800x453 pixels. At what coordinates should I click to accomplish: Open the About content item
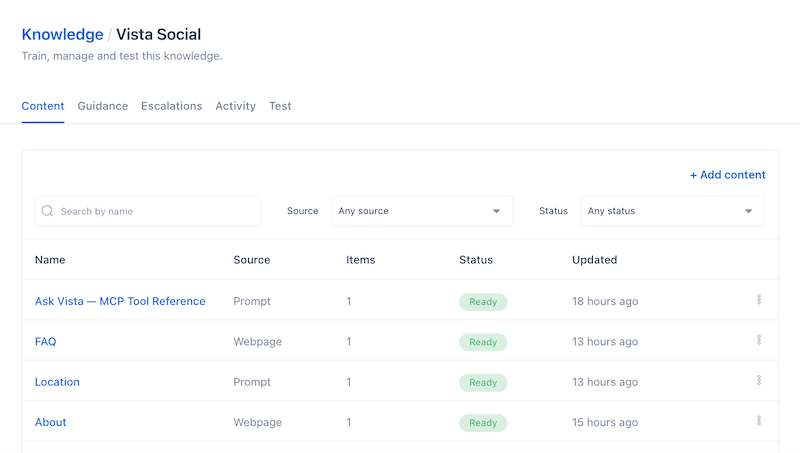click(x=51, y=422)
